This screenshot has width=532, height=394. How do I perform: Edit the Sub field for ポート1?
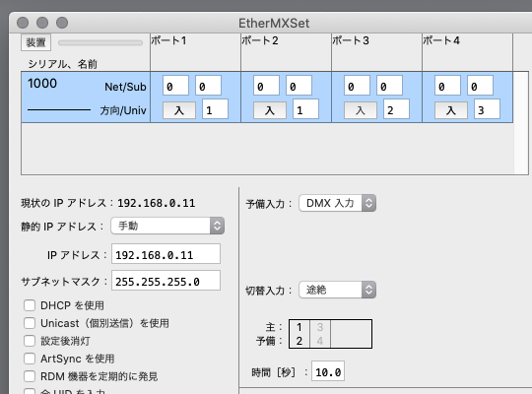pyautogui.click(x=208, y=86)
